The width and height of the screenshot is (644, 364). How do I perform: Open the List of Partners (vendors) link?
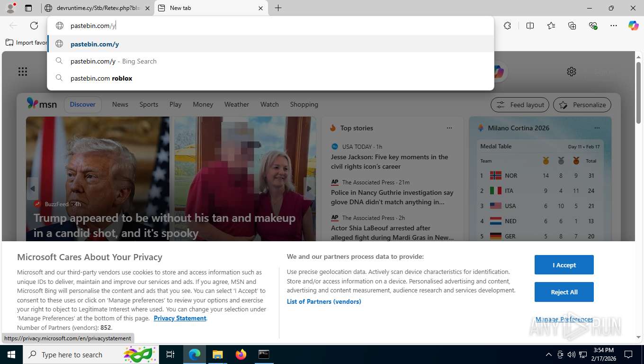324,301
